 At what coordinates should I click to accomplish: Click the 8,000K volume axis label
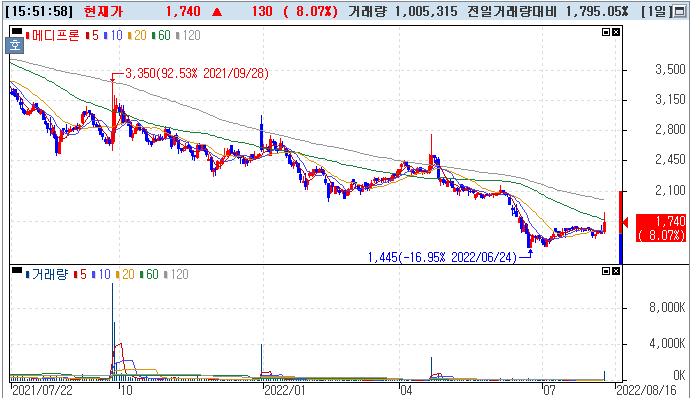[x=667, y=307]
